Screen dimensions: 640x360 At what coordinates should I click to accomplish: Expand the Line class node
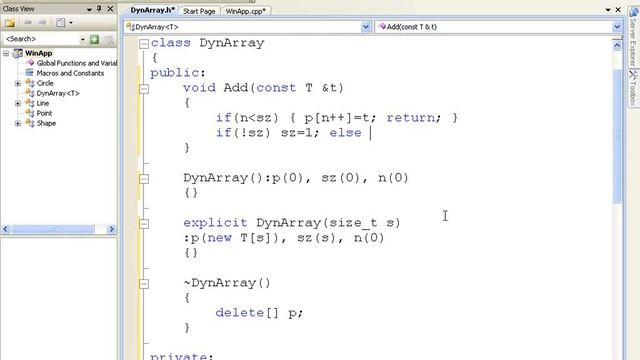click(x=18, y=103)
